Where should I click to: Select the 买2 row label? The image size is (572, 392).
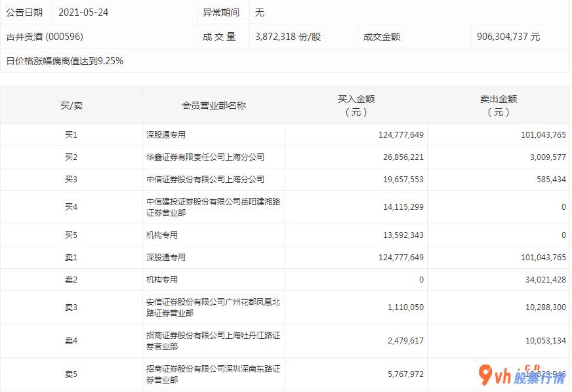coord(71,157)
